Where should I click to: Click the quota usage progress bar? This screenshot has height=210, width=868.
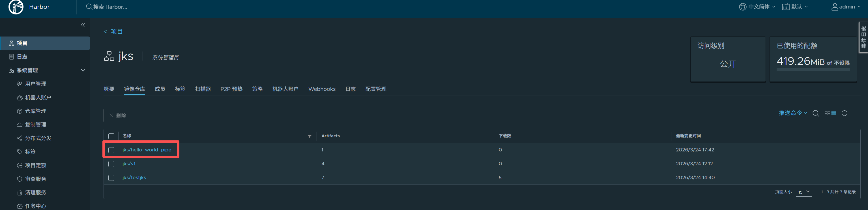813,69
